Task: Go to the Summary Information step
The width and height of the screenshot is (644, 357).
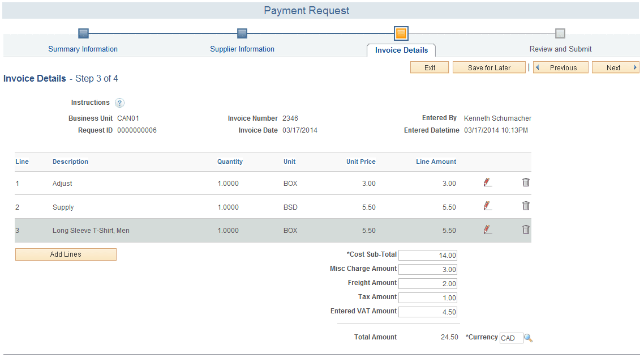Action: point(83,49)
